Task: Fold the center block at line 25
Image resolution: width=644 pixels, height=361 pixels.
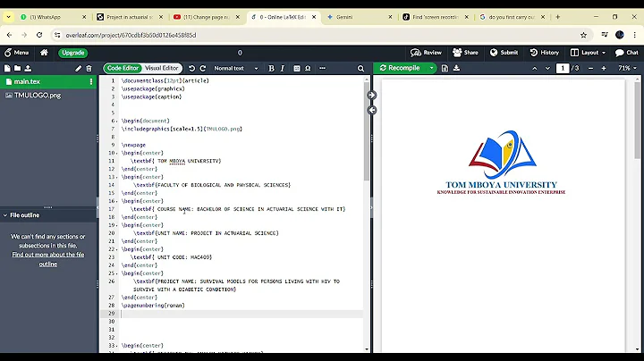Action: (x=117, y=273)
